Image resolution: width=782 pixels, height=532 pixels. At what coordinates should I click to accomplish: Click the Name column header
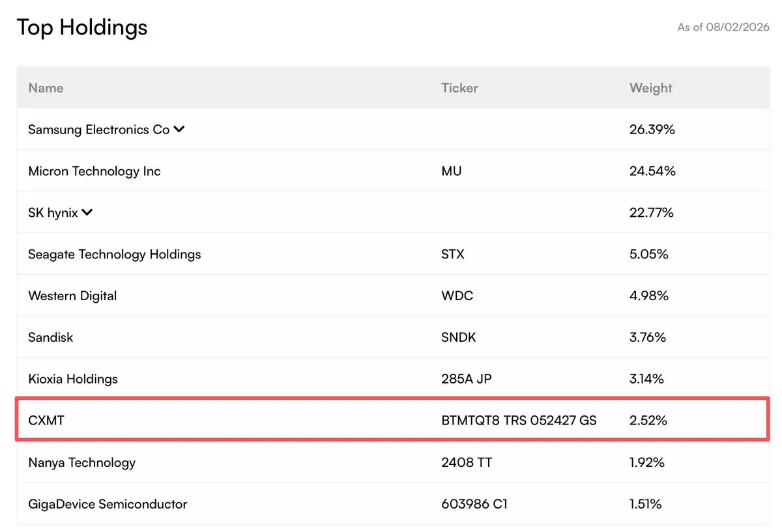click(46, 88)
